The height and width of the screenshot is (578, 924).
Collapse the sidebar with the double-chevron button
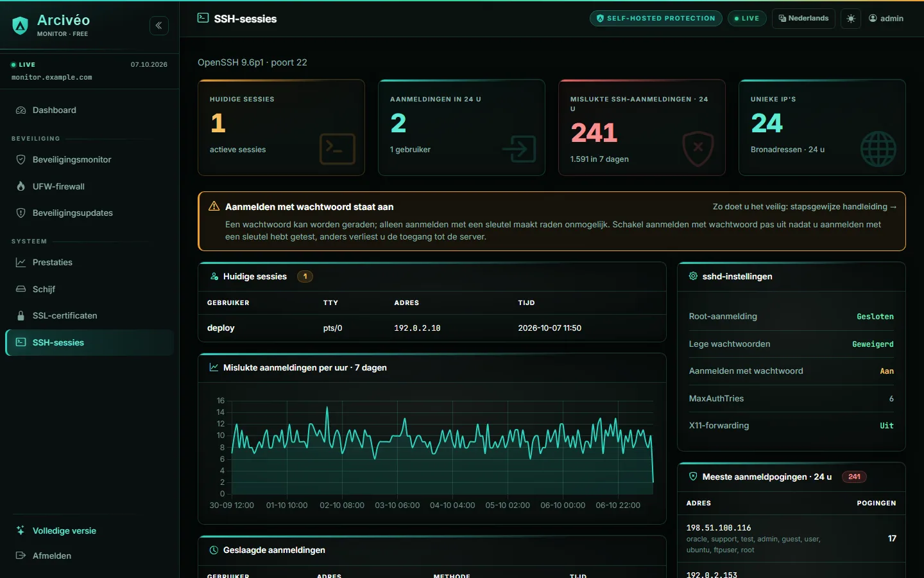pos(159,26)
